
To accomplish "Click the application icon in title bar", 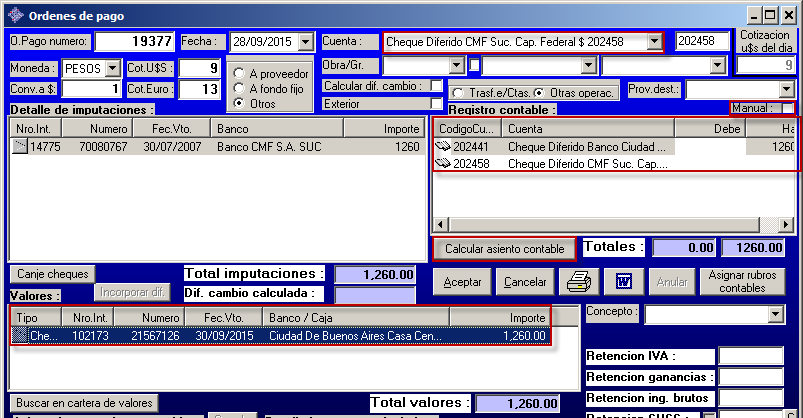I will point(14,15).
